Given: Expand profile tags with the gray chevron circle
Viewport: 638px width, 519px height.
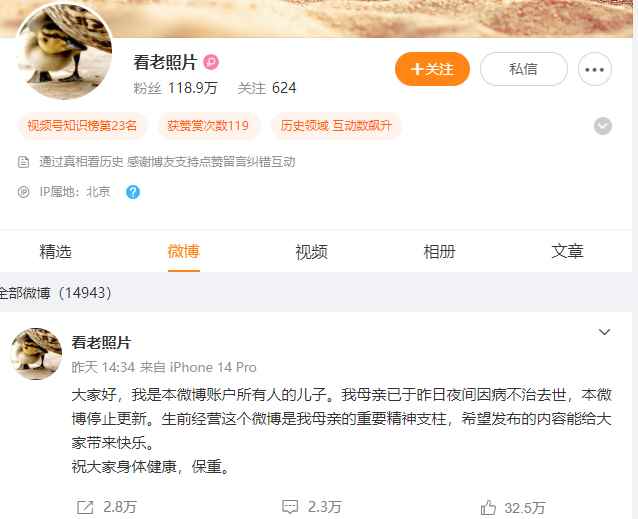Looking at the screenshot, I should click(603, 126).
